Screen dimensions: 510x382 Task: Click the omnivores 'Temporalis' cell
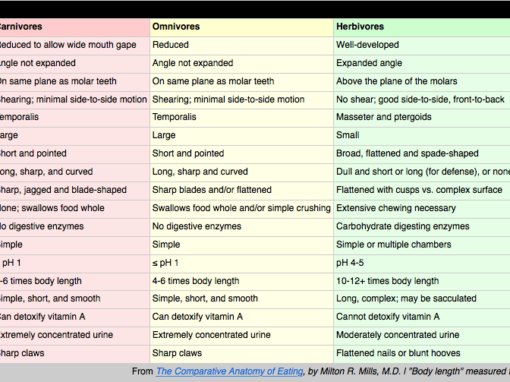click(x=242, y=118)
